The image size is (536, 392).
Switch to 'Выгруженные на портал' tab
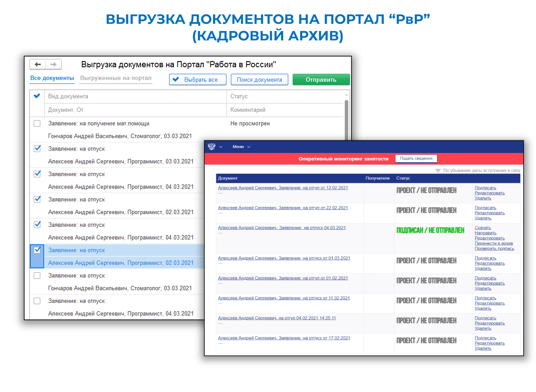click(x=116, y=78)
